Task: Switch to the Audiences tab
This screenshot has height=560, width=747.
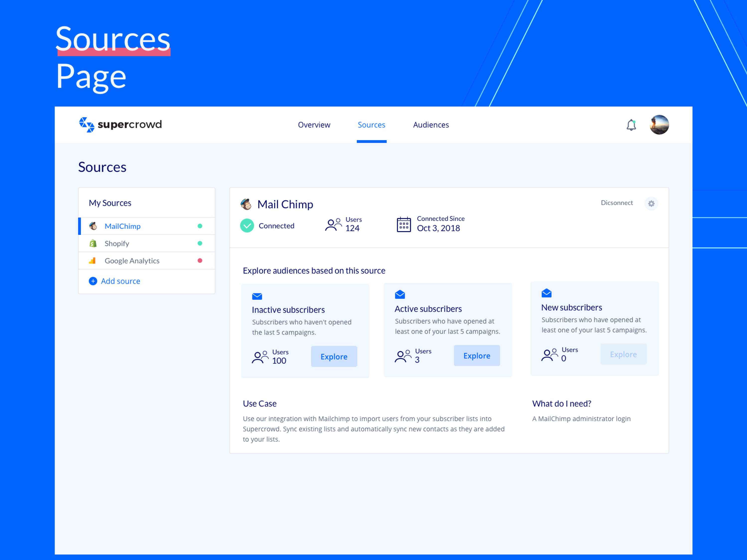Action: pyautogui.click(x=431, y=125)
